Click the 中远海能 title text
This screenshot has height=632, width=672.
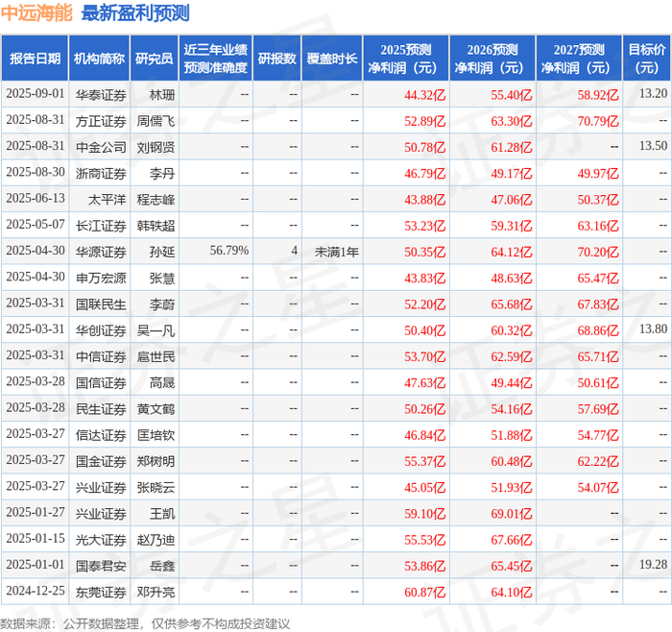(36, 13)
